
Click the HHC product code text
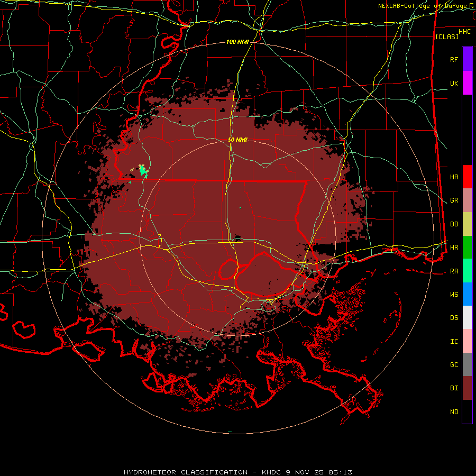[465, 32]
